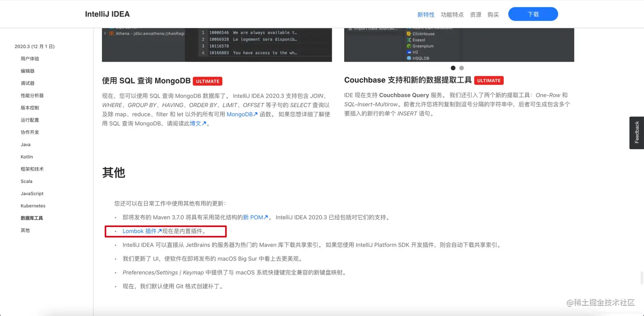644x316 pixels.
Task: Go to Kubernetes section in sidebar
Action: (33, 206)
